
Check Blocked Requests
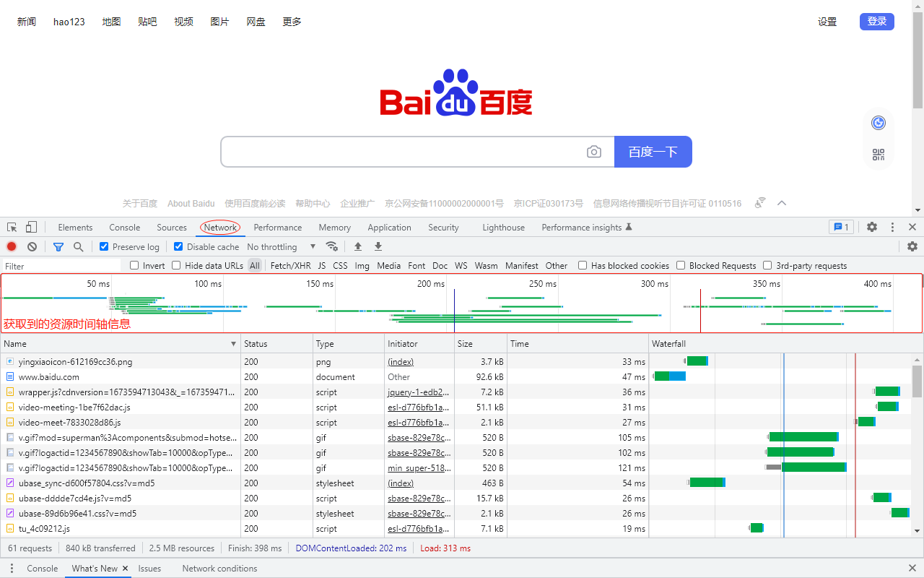(681, 265)
